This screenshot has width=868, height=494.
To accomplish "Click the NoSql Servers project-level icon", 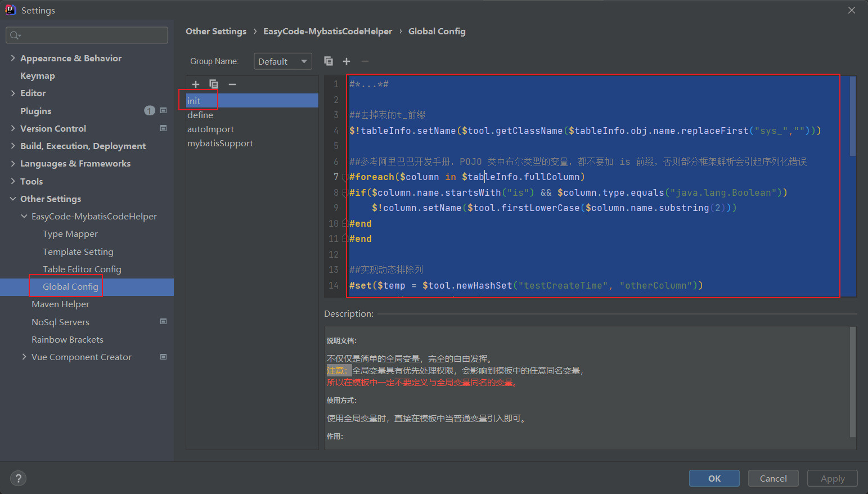I will tap(164, 322).
